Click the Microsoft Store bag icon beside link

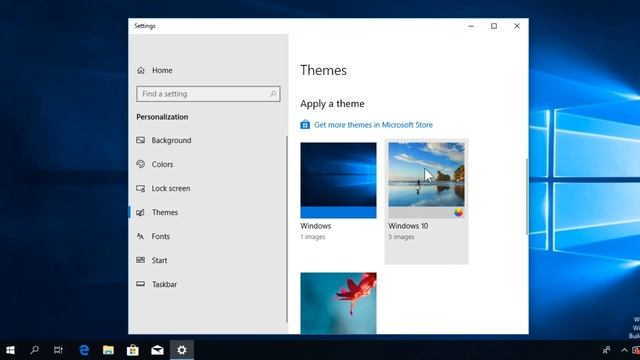[x=305, y=124]
